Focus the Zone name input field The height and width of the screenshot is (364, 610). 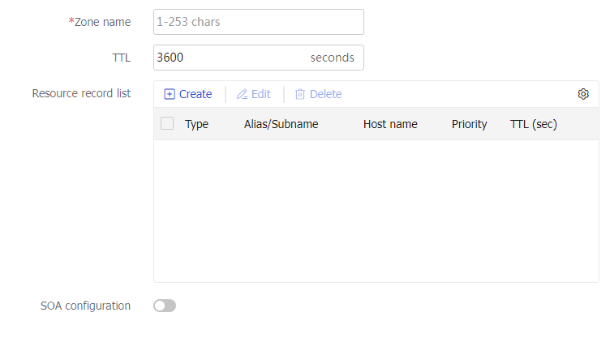(259, 22)
